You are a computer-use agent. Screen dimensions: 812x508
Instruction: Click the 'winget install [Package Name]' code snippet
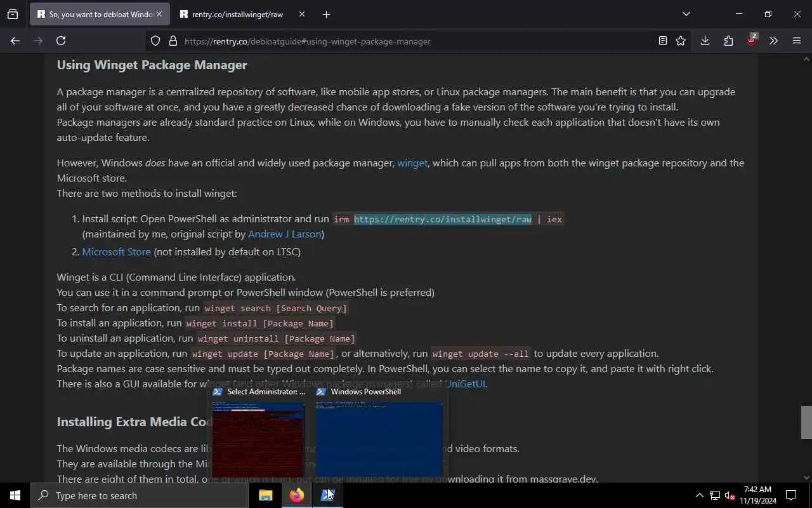[x=259, y=323]
